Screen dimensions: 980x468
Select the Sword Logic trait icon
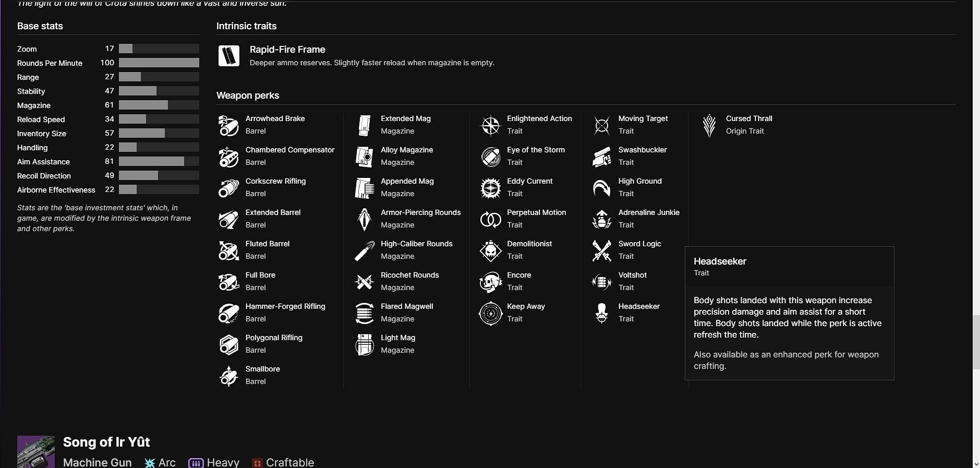pos(601,251)
